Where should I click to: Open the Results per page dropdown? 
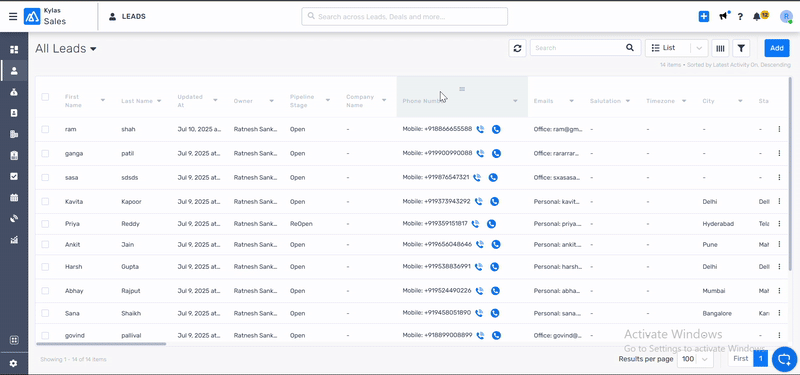(x=695, y=359)
